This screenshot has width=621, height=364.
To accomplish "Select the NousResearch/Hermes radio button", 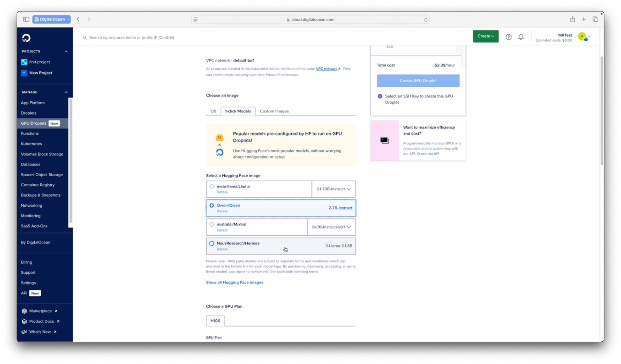I will (x=211, y=243).
